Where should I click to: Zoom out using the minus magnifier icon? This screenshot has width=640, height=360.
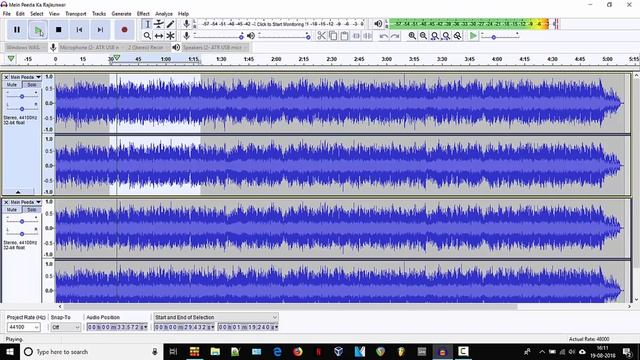pos(424,36)
